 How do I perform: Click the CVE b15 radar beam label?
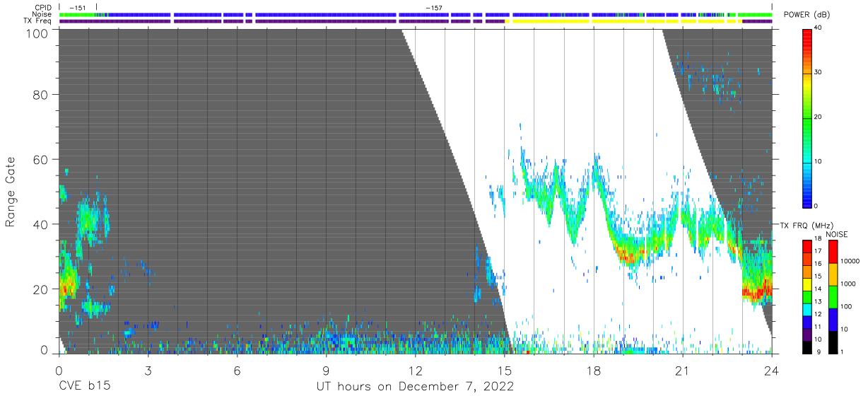pyautogui.click(x=84, y=387)
